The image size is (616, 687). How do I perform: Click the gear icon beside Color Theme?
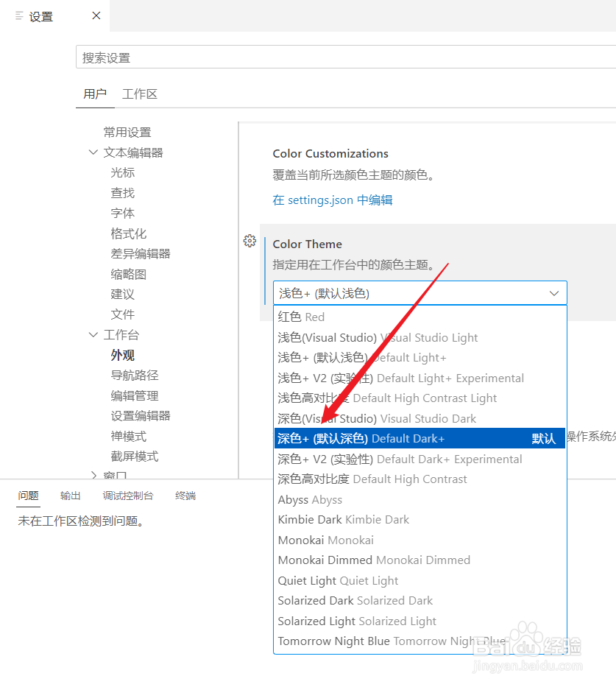(x=249, y=241)
